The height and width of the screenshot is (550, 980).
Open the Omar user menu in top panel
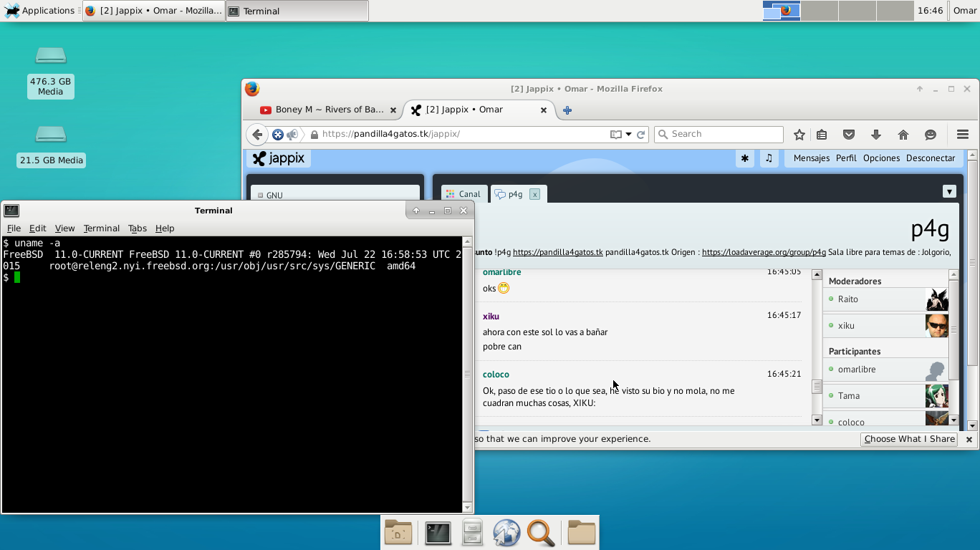pyautogui.click(x=964, y=11)
